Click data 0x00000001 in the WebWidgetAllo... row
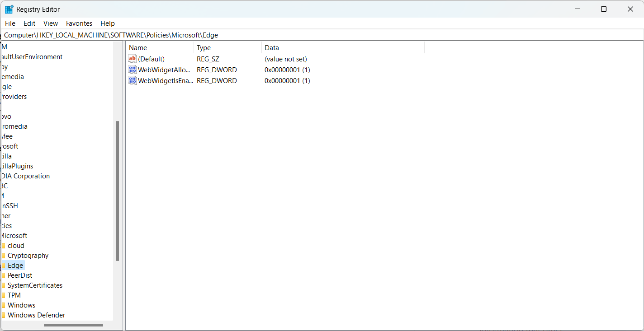Viewport: 644px width, 331px height. pyautogui.click(x=287, y=70)
